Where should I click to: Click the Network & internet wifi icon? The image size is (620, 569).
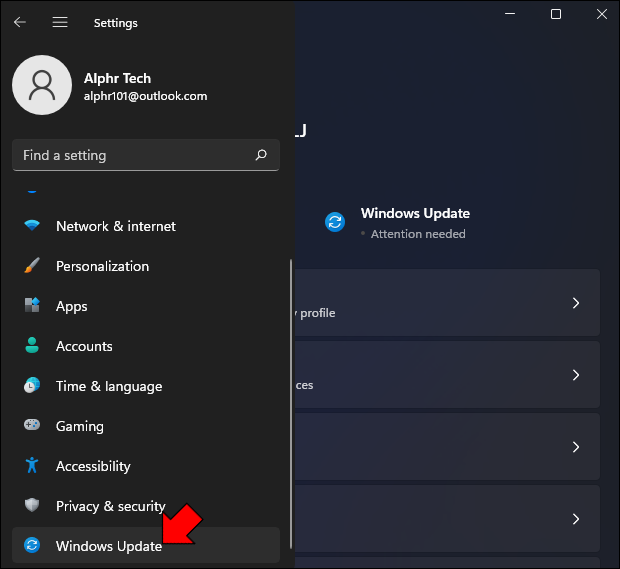(x=32, y=225)
